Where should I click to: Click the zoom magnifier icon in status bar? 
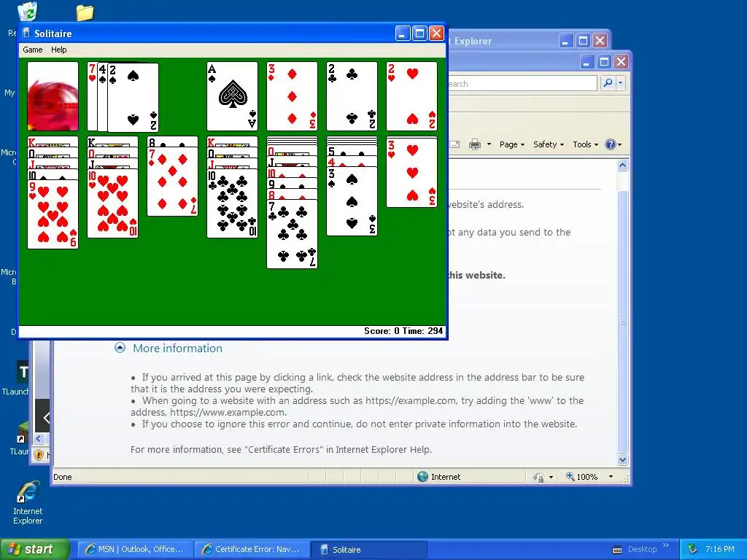pyautogui.click(x=570, y=476)
